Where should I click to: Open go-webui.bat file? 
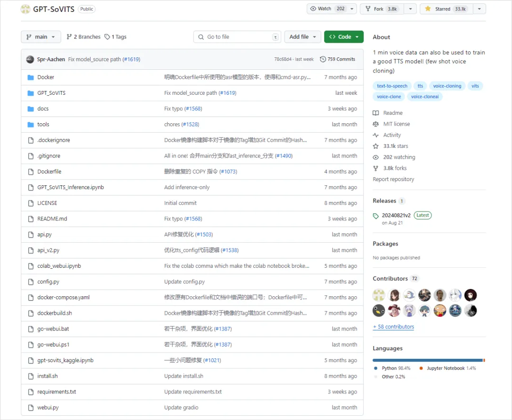(x=53, y=329)
